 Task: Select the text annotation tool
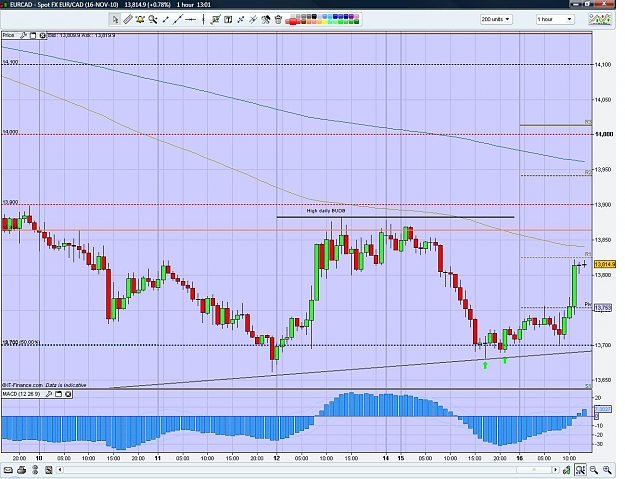[x=228, y=19]
